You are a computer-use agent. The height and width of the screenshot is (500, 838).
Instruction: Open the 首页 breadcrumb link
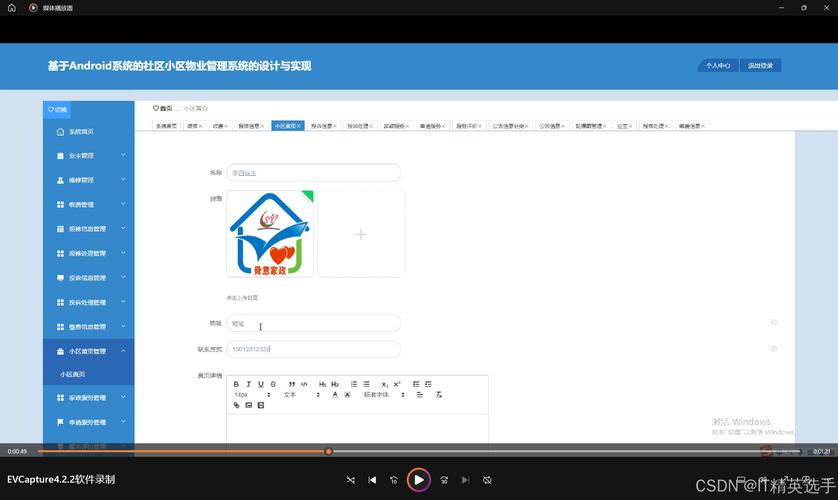click(162, 108)
